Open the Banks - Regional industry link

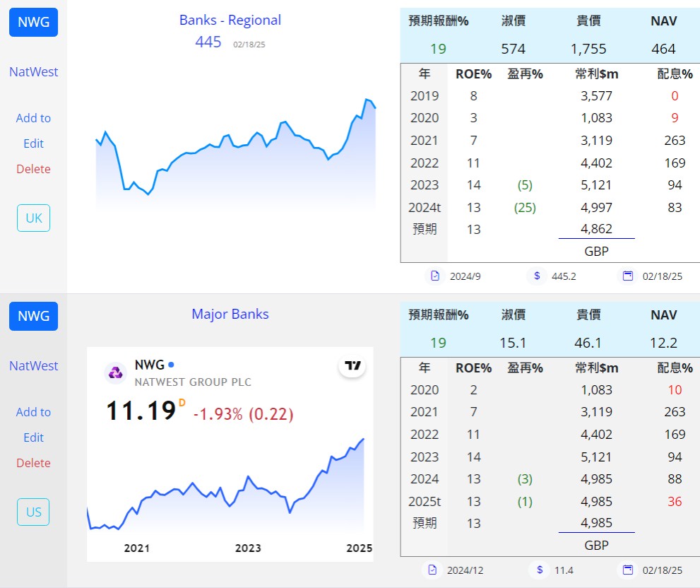[230, 20]
